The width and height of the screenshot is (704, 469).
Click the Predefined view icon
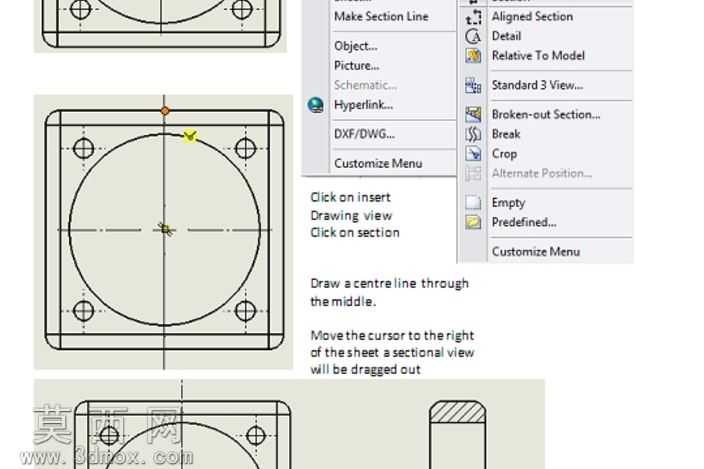pyautogui.click(x=473, y=222)
